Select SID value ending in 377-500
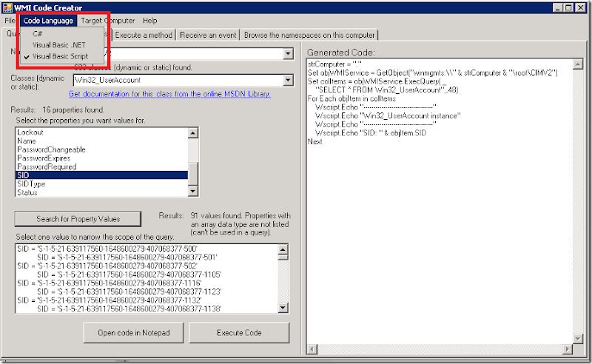 [x=107, y=249]
